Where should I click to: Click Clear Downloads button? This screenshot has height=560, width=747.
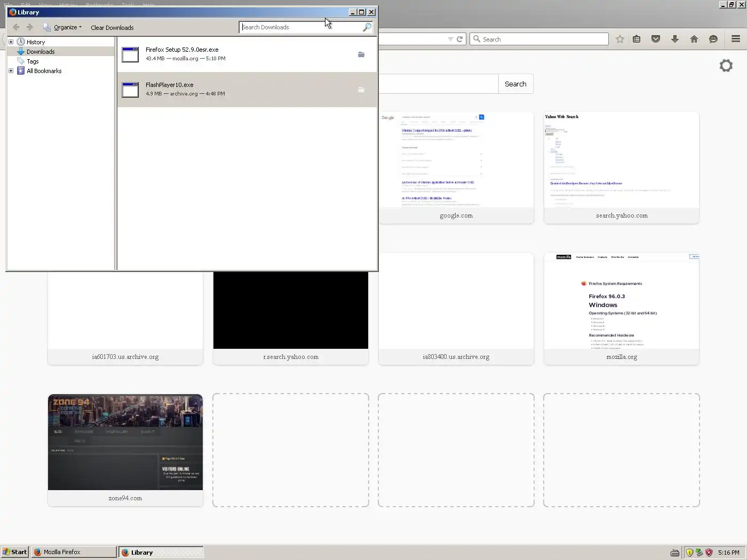(112, 28)
